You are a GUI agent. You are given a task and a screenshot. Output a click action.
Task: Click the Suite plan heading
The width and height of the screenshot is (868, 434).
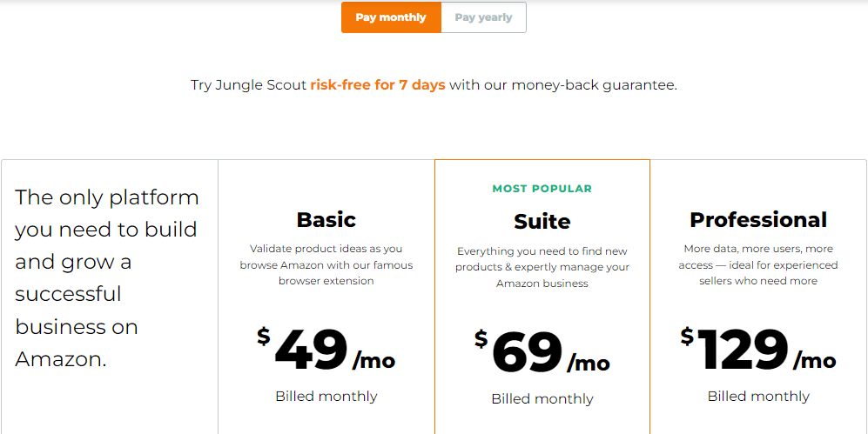point(542,222)
